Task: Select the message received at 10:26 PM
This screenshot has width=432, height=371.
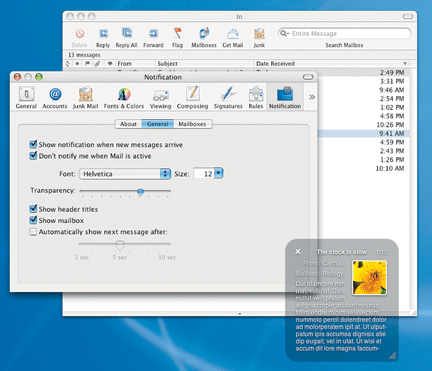Action: click(363, 125)
